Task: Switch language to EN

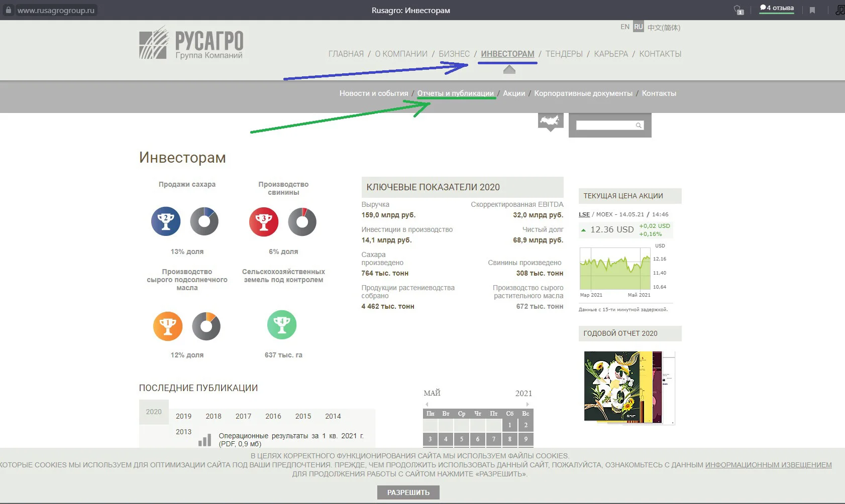Action: (x=625, y=27)
